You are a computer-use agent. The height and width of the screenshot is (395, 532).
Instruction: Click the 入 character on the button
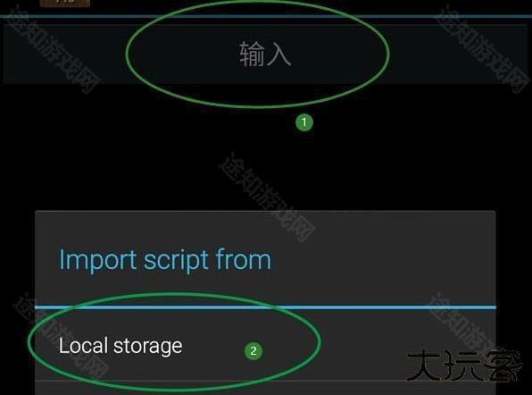[278, 54]
